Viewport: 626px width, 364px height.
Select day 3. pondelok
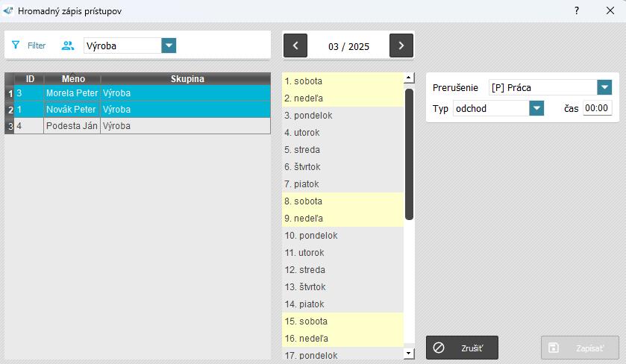point(342,116)
